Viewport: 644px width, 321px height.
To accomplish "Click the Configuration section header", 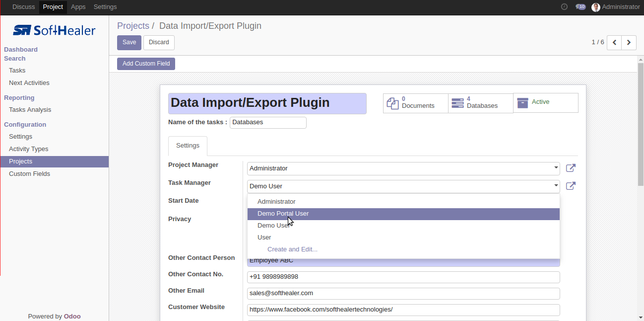I will 25,125.
